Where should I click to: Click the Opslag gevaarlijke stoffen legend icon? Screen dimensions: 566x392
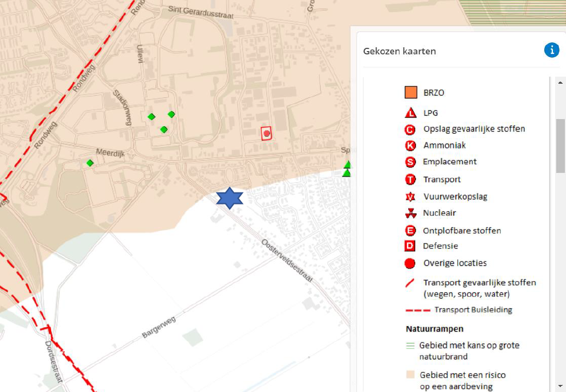(x=410, y=129)
